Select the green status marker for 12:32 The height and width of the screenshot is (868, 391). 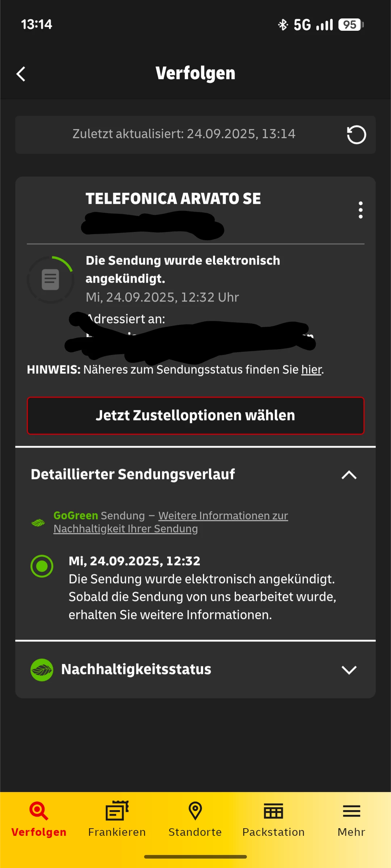42,566
